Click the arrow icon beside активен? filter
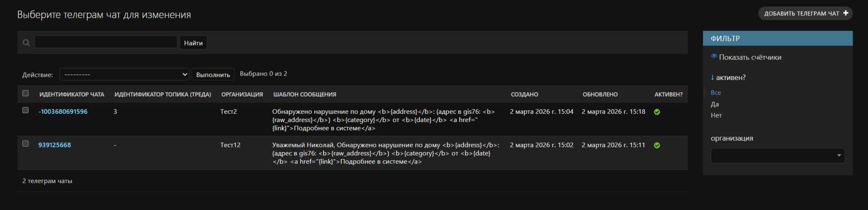 click(x=712, y=78)
